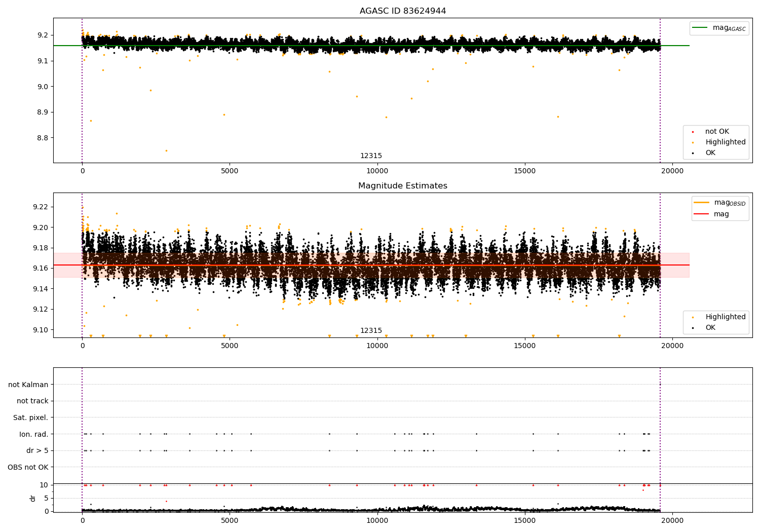Click '20000' x-tick under Magnitude Estimates plot
Screen dimensions: 760x532
click(x=672, y=346)
